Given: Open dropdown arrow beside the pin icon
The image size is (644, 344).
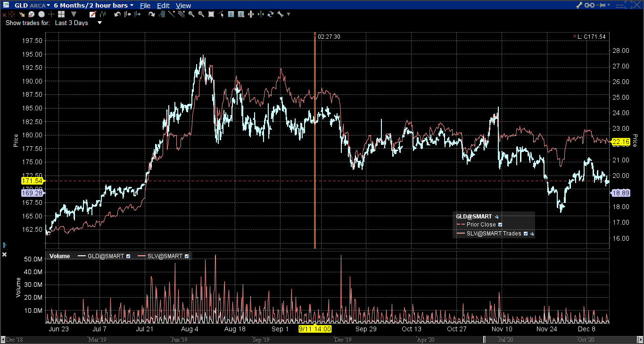Looking at the screenshot, I should 609,5.
